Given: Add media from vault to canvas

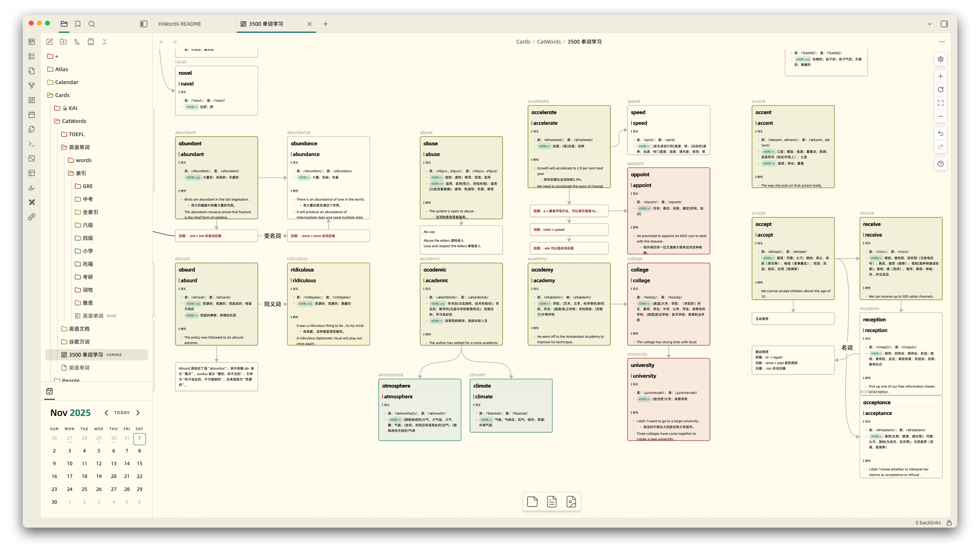Looking at the screenshot, I should tap(571, 502).
